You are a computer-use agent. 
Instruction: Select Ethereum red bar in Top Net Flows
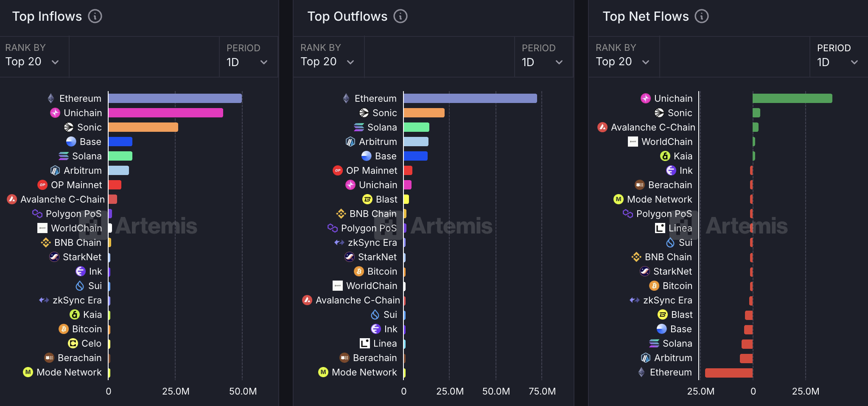coord(729,373)
